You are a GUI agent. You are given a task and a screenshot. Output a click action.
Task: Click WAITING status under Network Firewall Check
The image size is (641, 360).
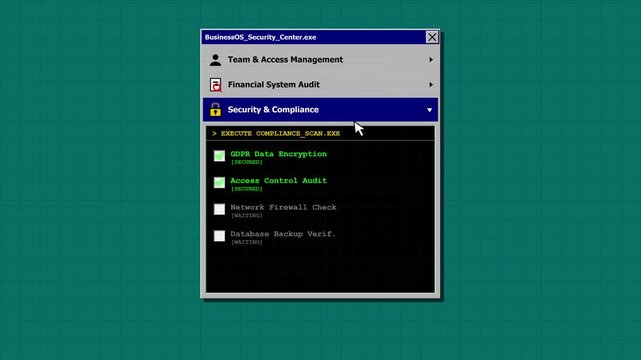247,215
